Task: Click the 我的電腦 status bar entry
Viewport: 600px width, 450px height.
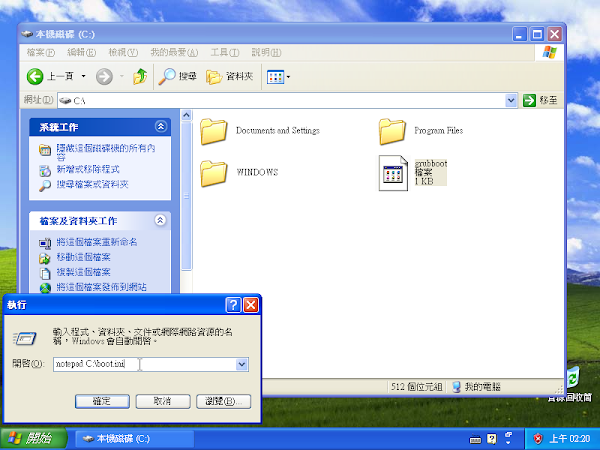Action: (x=476, y=387)
